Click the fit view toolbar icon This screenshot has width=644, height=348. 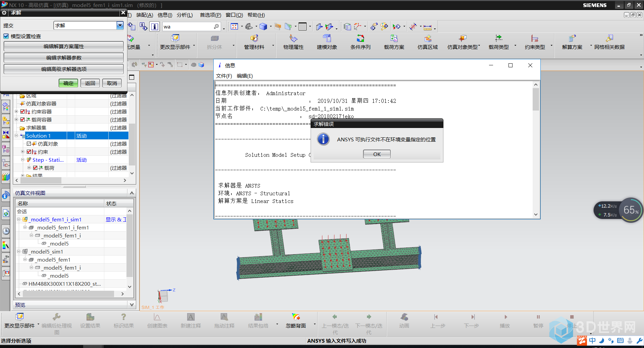pos(234,26)
